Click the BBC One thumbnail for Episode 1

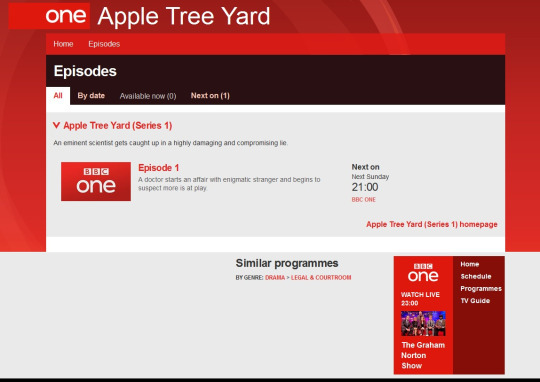[x=96, y=182]
